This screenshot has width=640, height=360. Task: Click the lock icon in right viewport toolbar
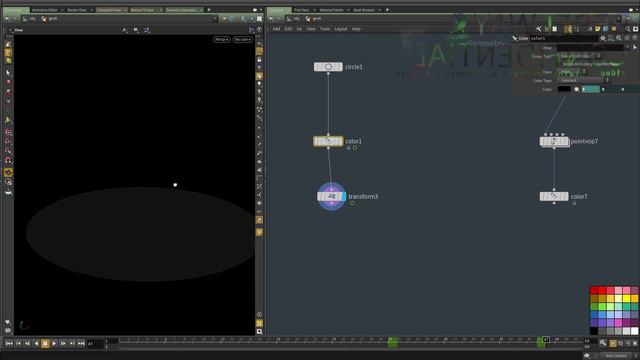point(259,60)
